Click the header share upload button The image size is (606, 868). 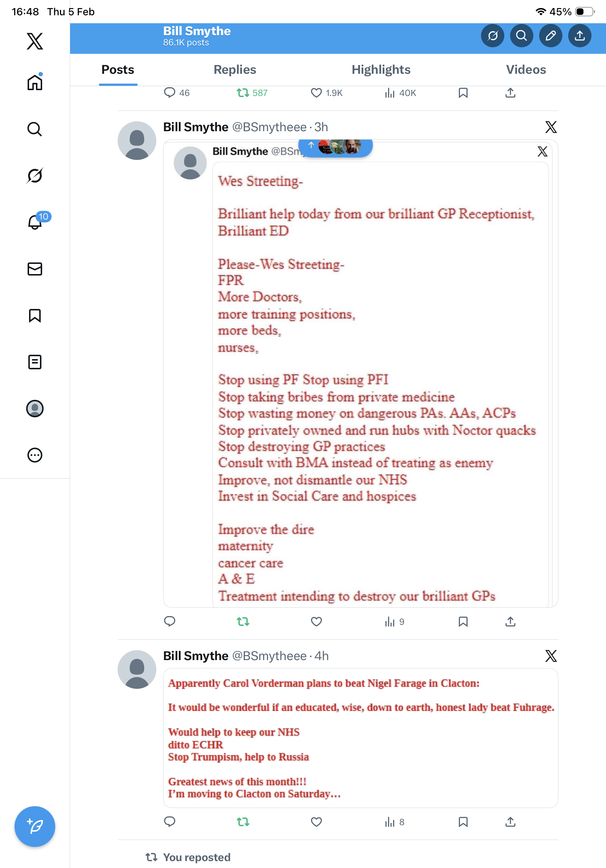coord(579,36)
